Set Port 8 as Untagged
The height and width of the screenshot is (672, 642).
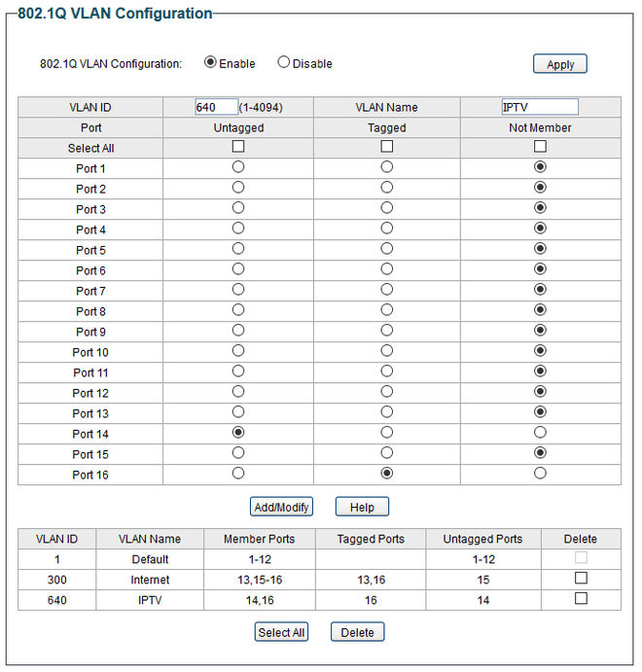click(x=238, y=310)
